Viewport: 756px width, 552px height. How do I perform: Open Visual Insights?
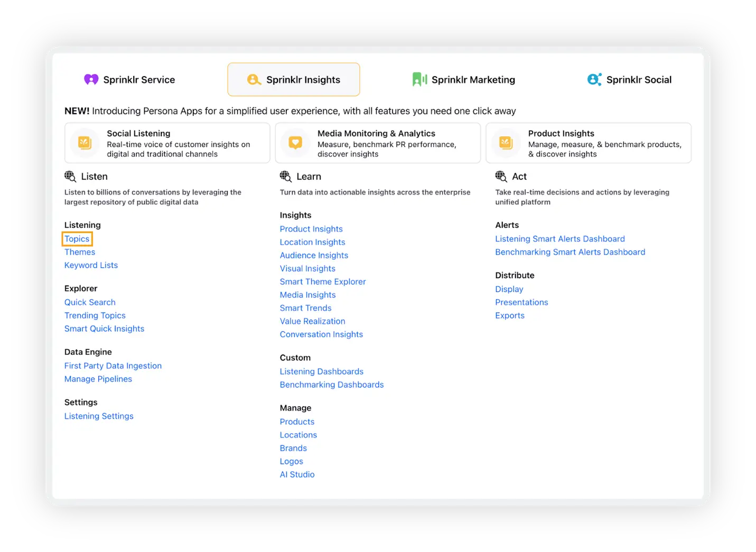pyautogui.click(x=307, y=268)
